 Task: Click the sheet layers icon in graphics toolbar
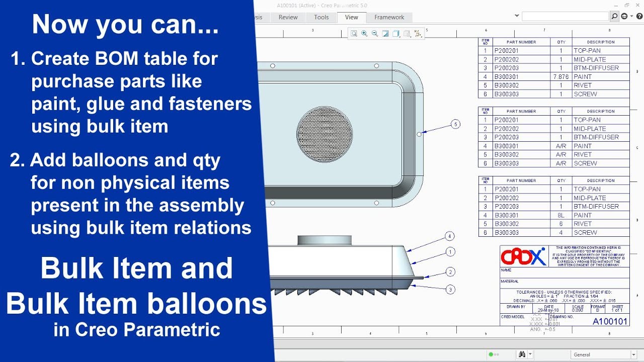407,34
